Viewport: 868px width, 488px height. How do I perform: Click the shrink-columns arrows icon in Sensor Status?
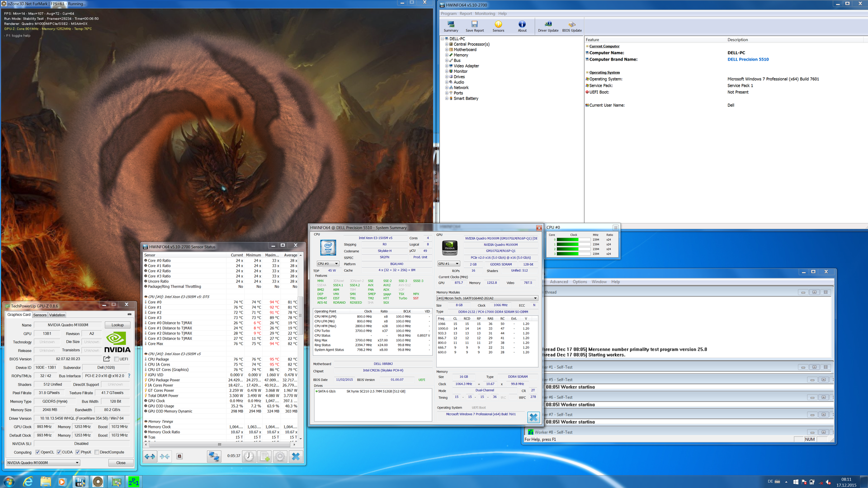click(x=165, y=456)
